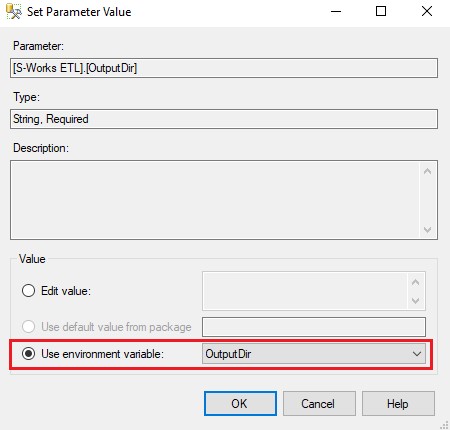Click the Set Parameter Value title icon
This screenshot has height=430, width=450.
point(13,12)
